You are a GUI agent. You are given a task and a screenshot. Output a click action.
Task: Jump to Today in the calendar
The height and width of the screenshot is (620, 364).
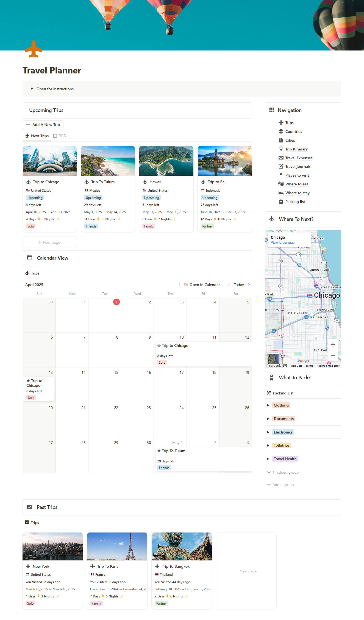click(x=239, y=285)
